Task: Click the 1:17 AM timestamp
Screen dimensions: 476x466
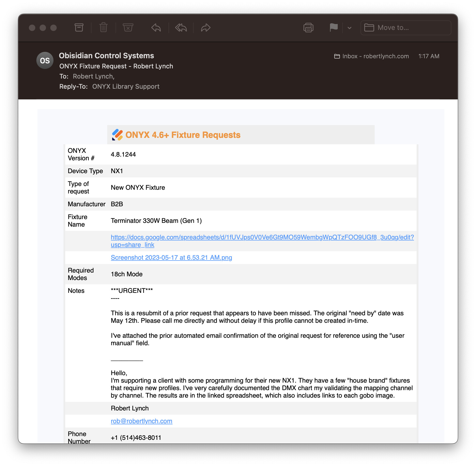Action: point(429,56)
